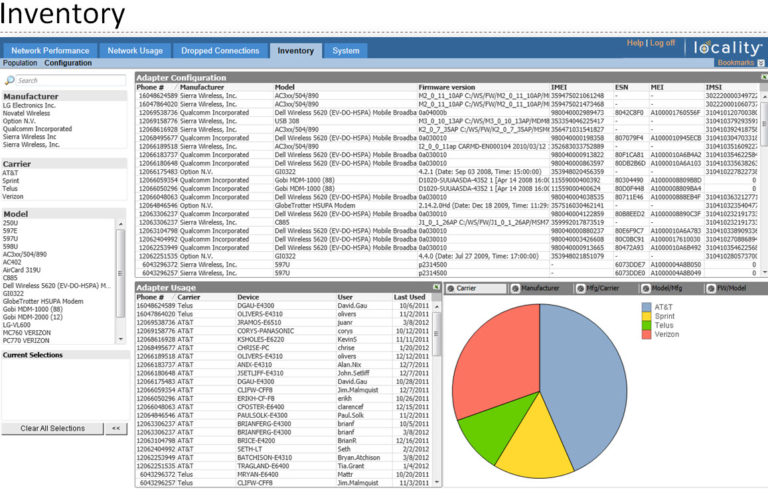768x502 pixels.
Task: Select Qualcomm Incorporated in Manufacturer list
Action: [37, 129]
